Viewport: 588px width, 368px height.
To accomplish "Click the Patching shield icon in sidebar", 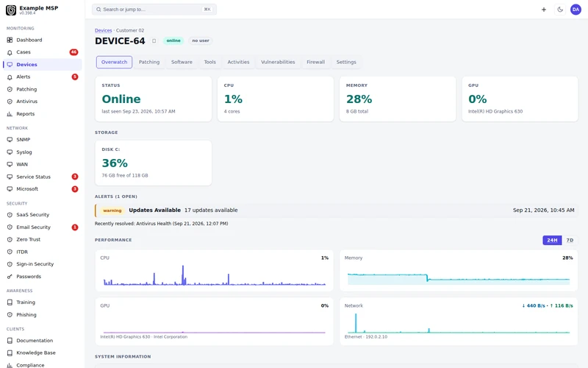I will click(x=10, y=89).
